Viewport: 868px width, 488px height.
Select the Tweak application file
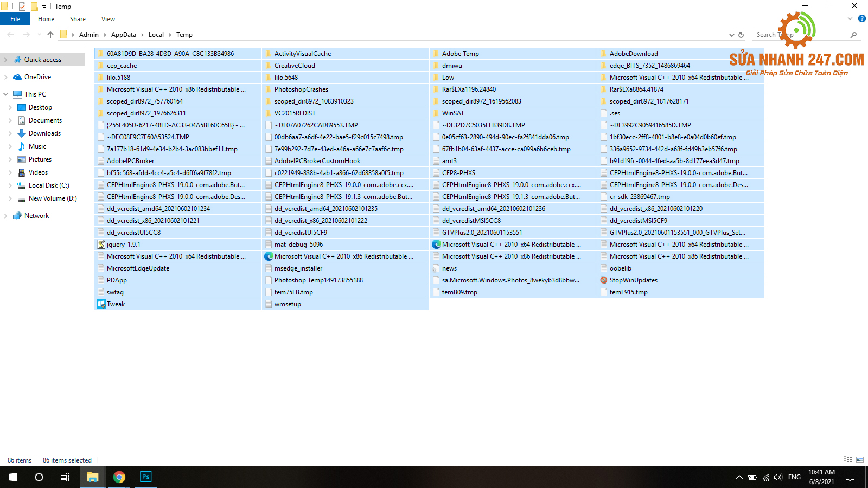[x=116, y=304]
